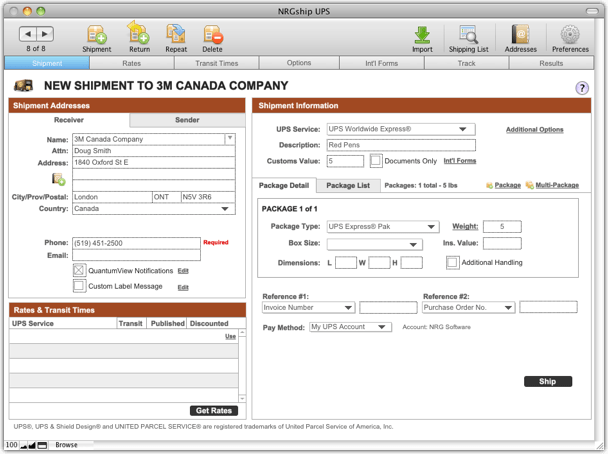Click the rates list scroll up arrow
The width and height of the screenshot is (608, 454).
[242, 333]
